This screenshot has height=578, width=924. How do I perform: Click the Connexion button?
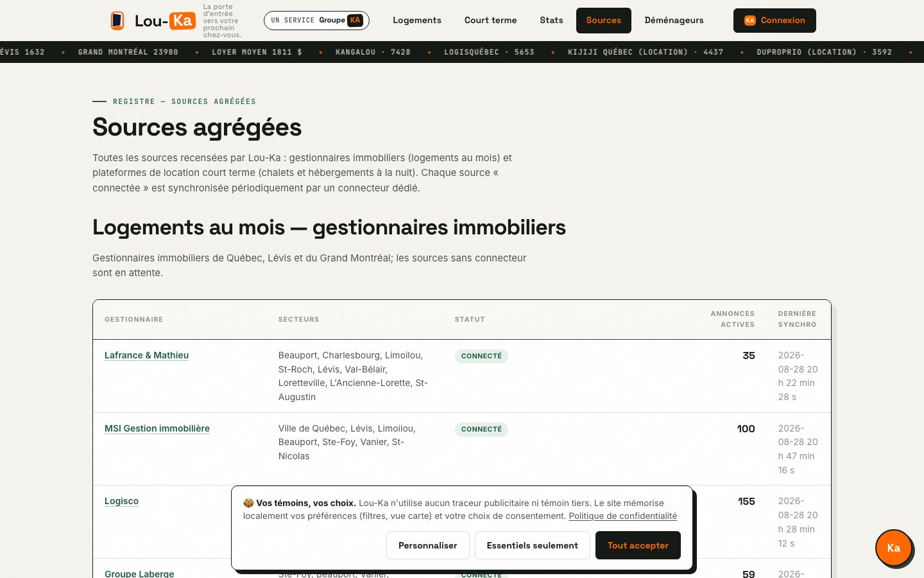click(774, 21)
